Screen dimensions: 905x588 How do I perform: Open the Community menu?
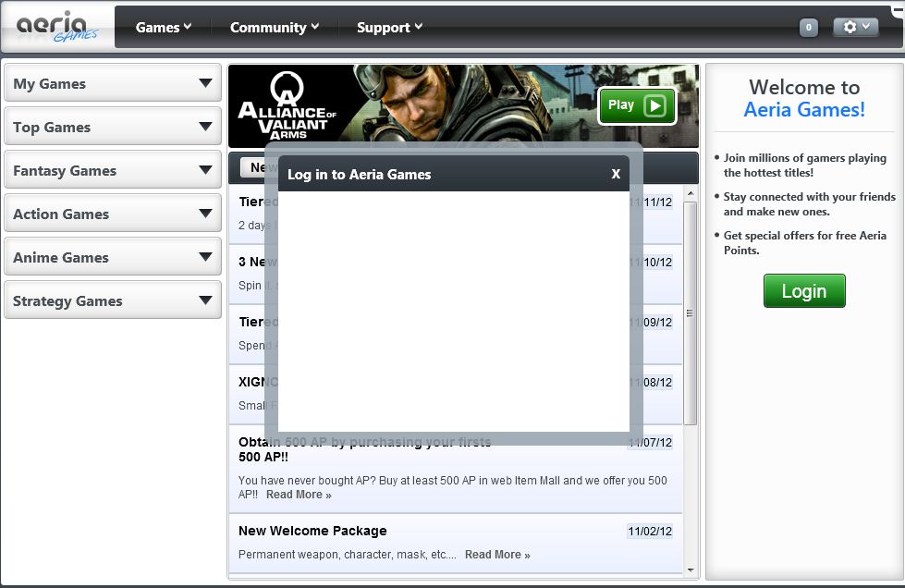pyautogui.click(x=275, y=27)
